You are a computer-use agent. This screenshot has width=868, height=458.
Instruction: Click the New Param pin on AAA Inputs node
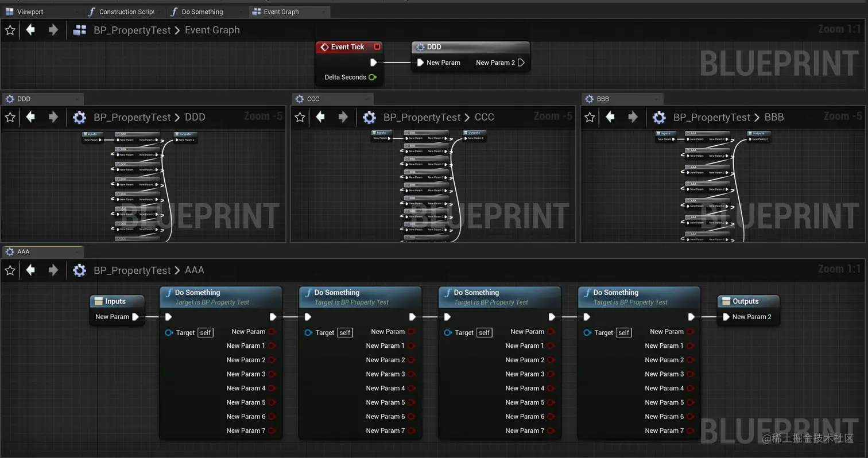pyautogui.click(x=135, y=317)
